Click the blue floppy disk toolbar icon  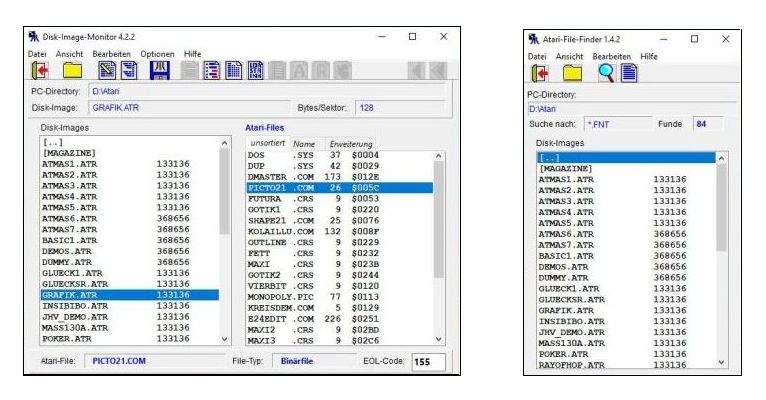159,71
